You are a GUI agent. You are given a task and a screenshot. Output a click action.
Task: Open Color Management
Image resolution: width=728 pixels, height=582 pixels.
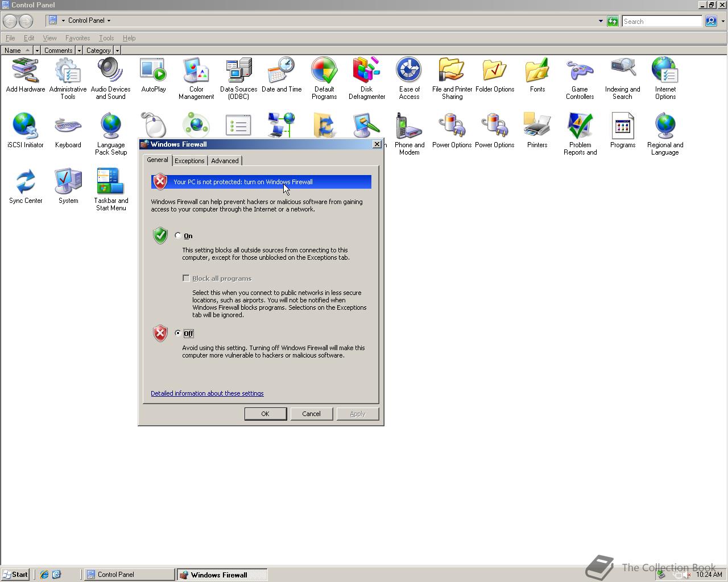tap(196, 78)
